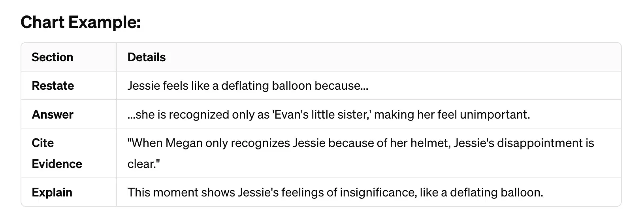Click the 'Evan's little sister' answer text

(321, 115)
